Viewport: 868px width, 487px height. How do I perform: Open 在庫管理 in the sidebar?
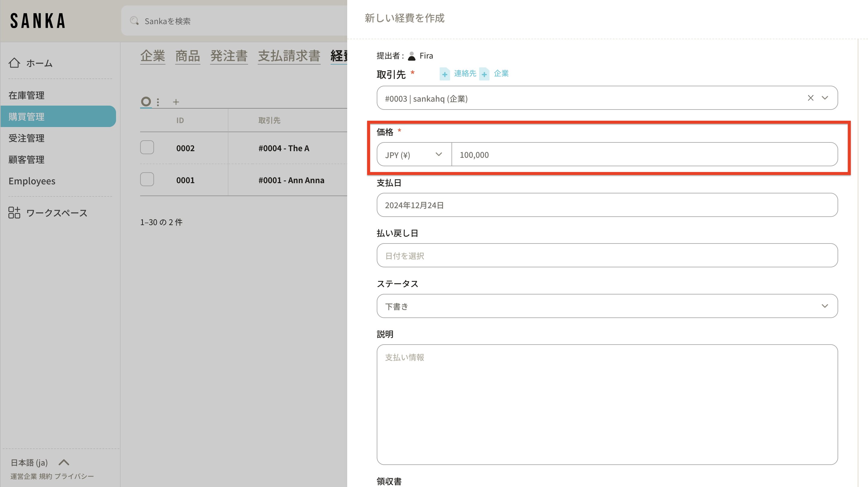[x=26, y=95]
